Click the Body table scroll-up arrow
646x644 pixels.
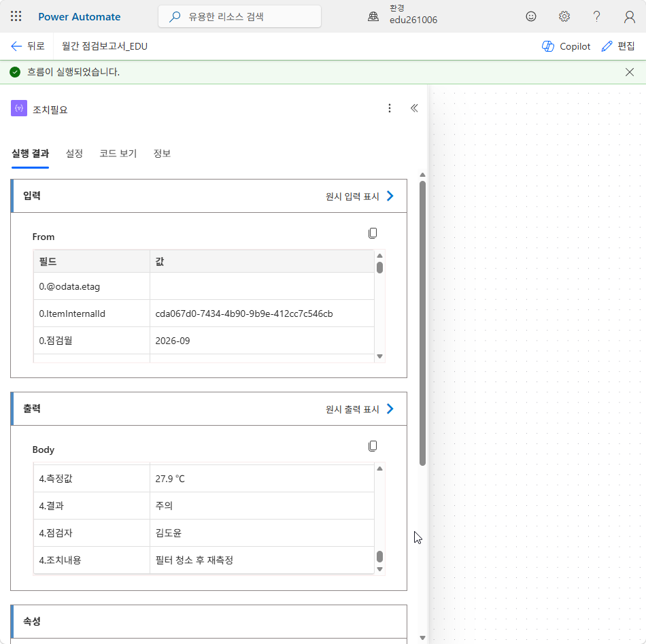[380, 469]
